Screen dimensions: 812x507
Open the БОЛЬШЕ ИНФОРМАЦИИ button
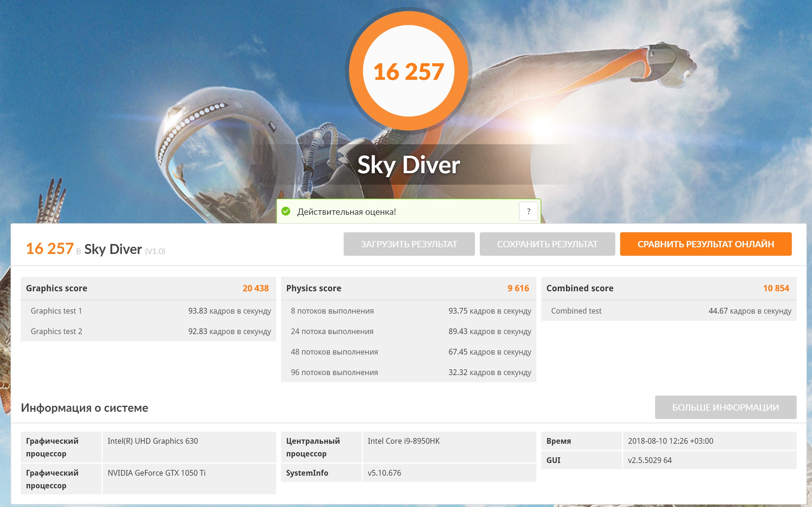[x=726, y=407]
